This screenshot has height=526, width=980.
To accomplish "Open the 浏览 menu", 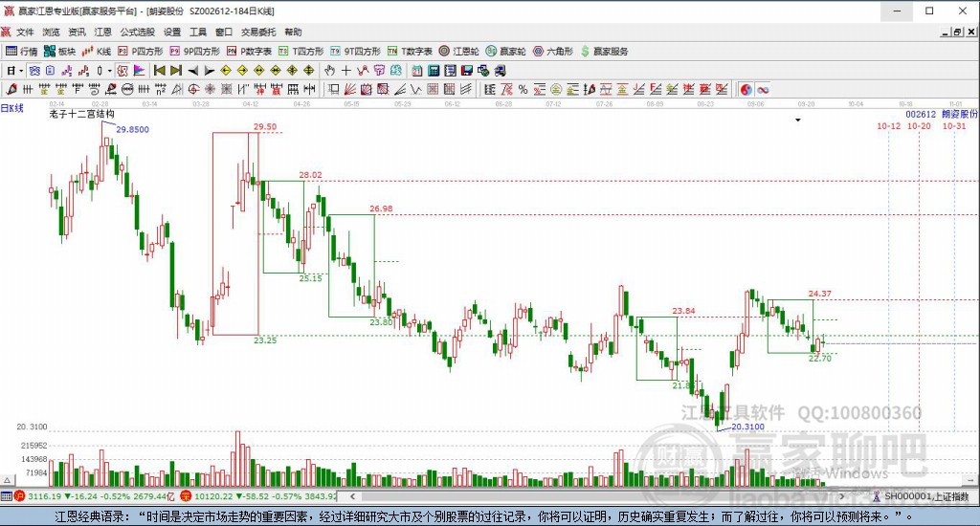I will coord(52,32).
